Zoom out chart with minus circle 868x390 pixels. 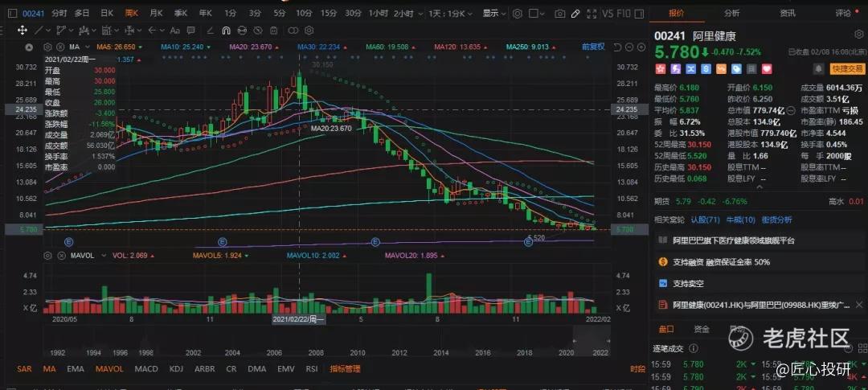629,47
